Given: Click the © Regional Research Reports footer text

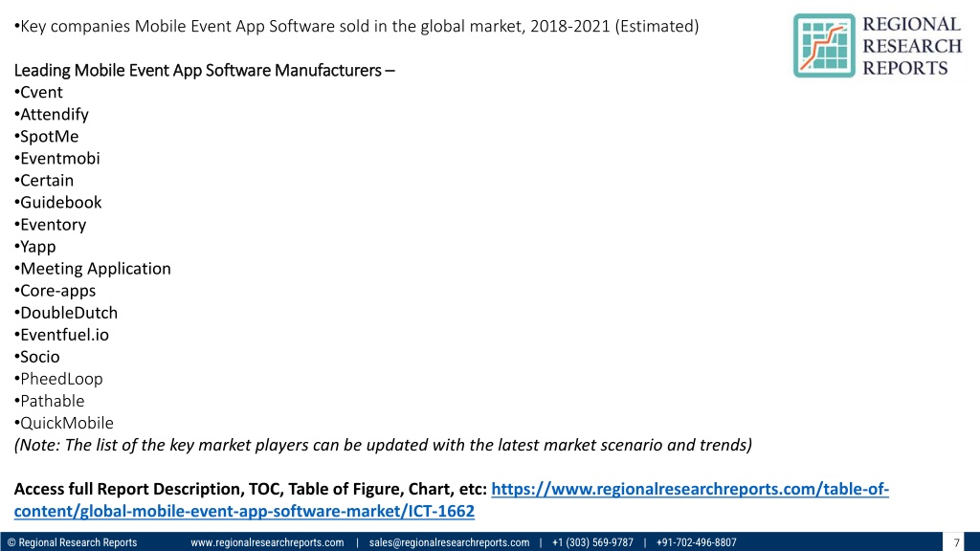Looking at the screenshot, I should tap(72, 542).
